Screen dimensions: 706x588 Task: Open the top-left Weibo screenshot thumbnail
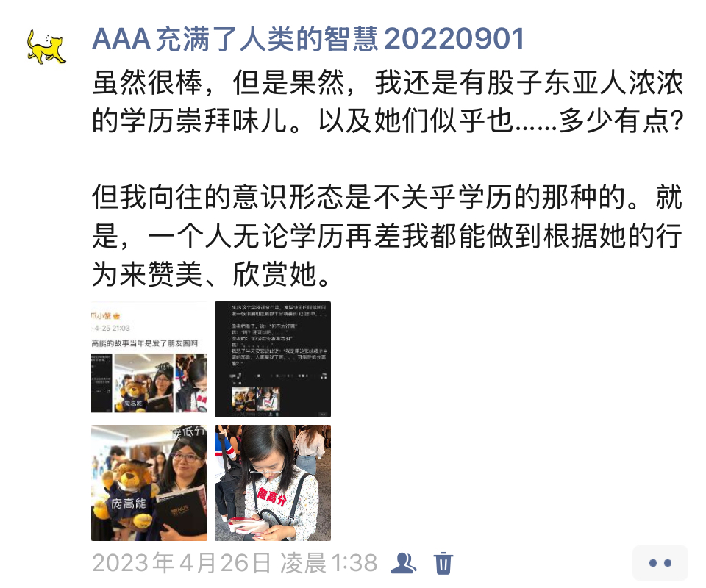149,359
